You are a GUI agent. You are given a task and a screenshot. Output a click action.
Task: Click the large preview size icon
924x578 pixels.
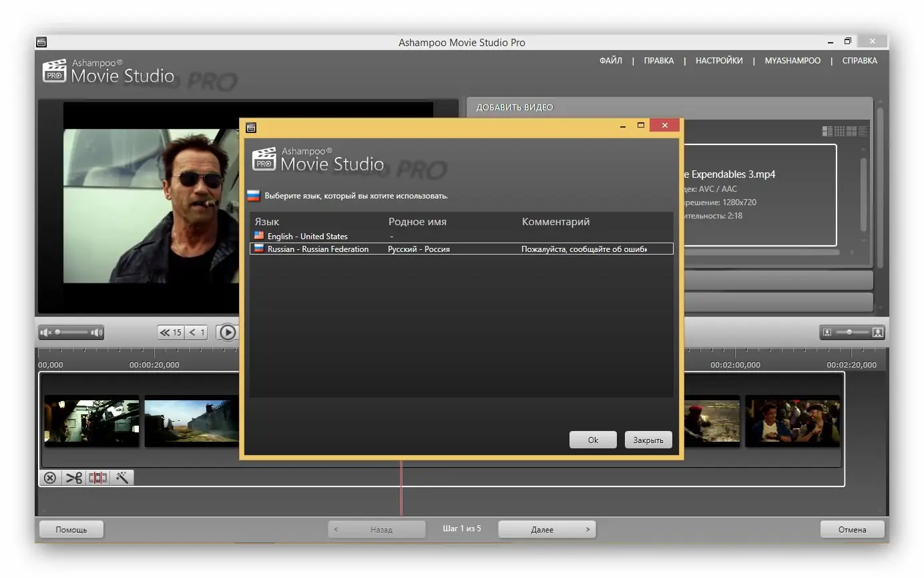point(878,332)
